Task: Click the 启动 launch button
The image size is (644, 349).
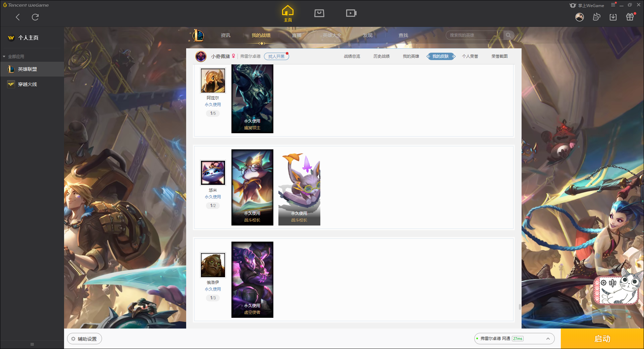Action: click(x=602, y=339)
